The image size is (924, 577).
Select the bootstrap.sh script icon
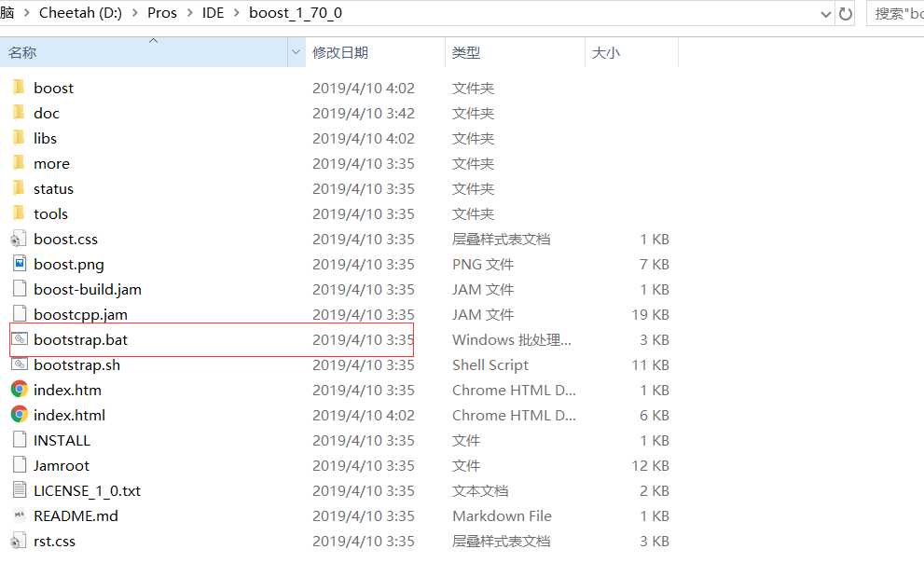click(x=20, y=364)
